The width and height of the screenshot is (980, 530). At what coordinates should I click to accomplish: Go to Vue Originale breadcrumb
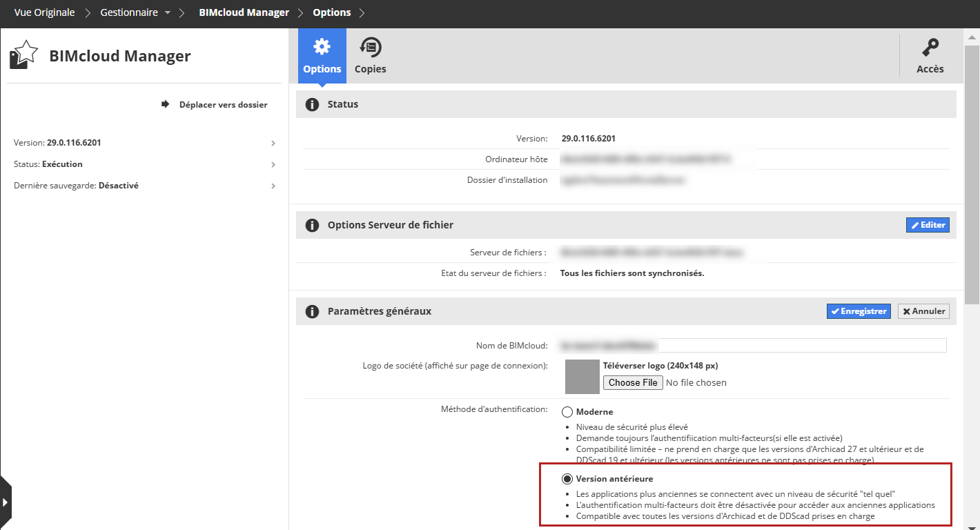44,12
